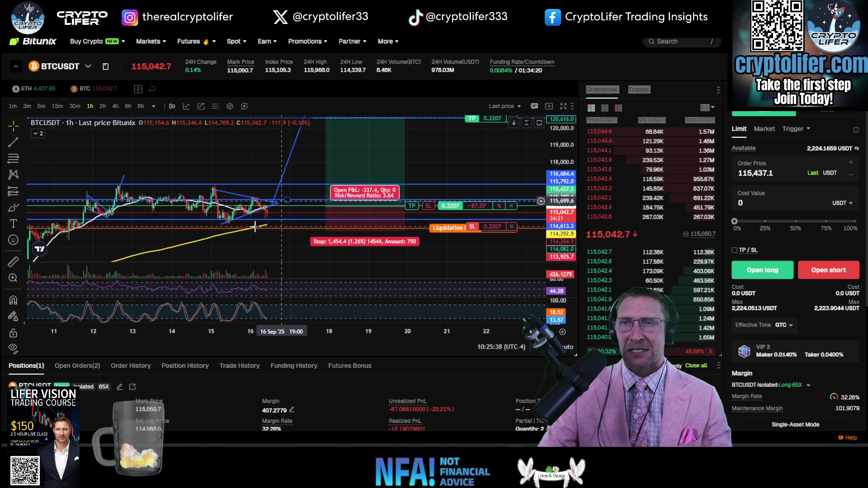Open the timeframe selection dropdown arrow
Screen dimensions: 868x488
153,106
